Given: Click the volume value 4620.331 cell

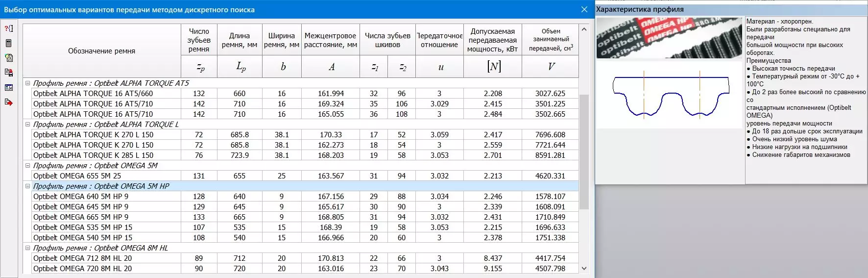Looking at the screenshot, I should [x=550, y=176].
